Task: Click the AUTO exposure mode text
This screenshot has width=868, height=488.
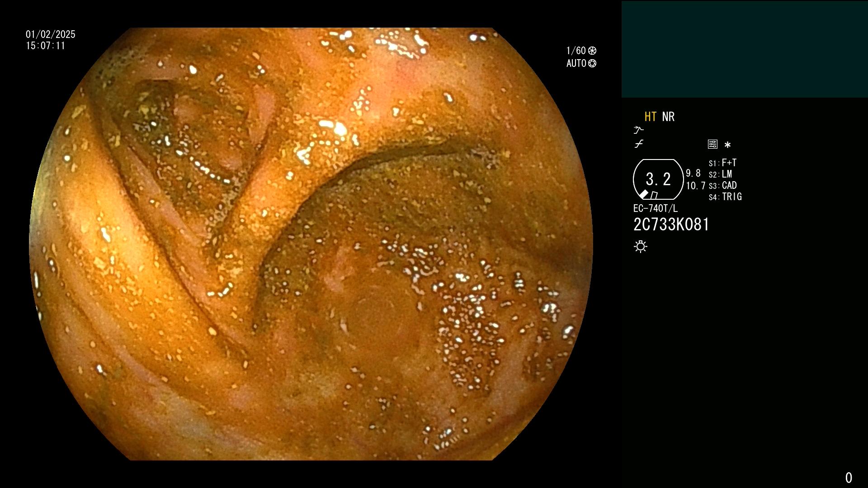Action: (576, 64)
